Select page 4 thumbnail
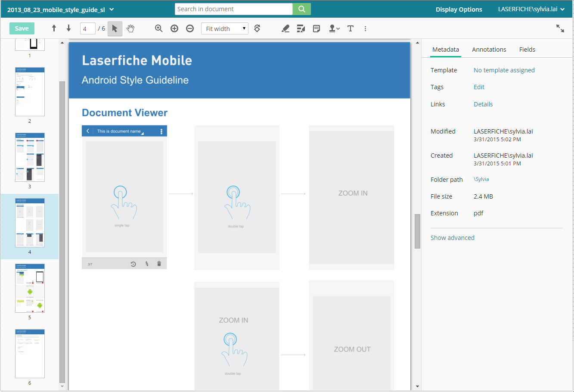 tap(30, 223)
